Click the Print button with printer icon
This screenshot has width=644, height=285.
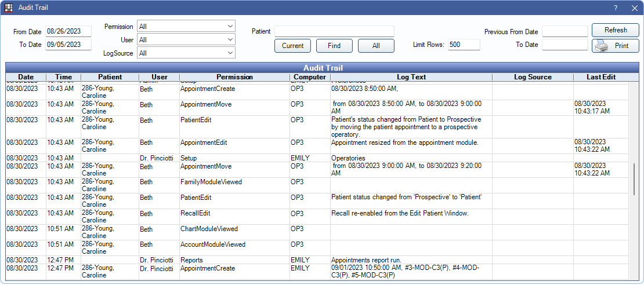coord(615,46)
